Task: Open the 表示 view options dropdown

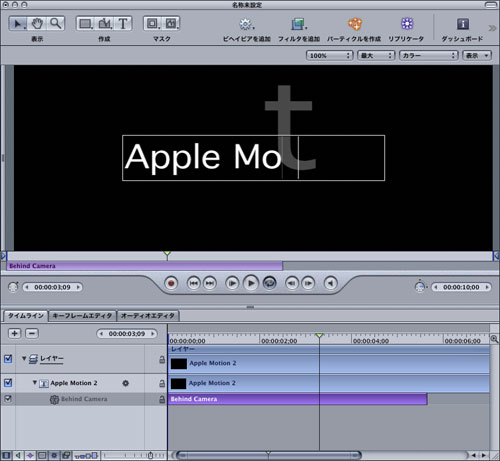Action: [477, 55]
